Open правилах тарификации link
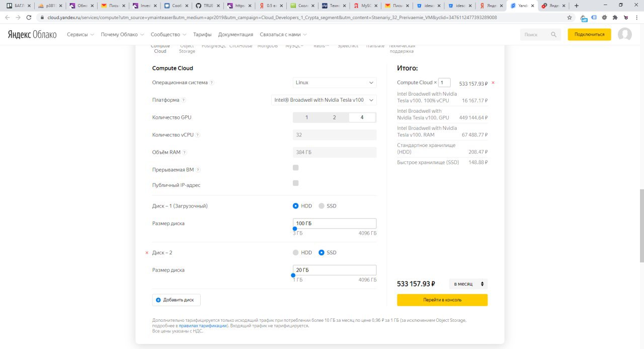Viewport: 644px width, 349px height. pyautogui.click(x=203, y=326)
